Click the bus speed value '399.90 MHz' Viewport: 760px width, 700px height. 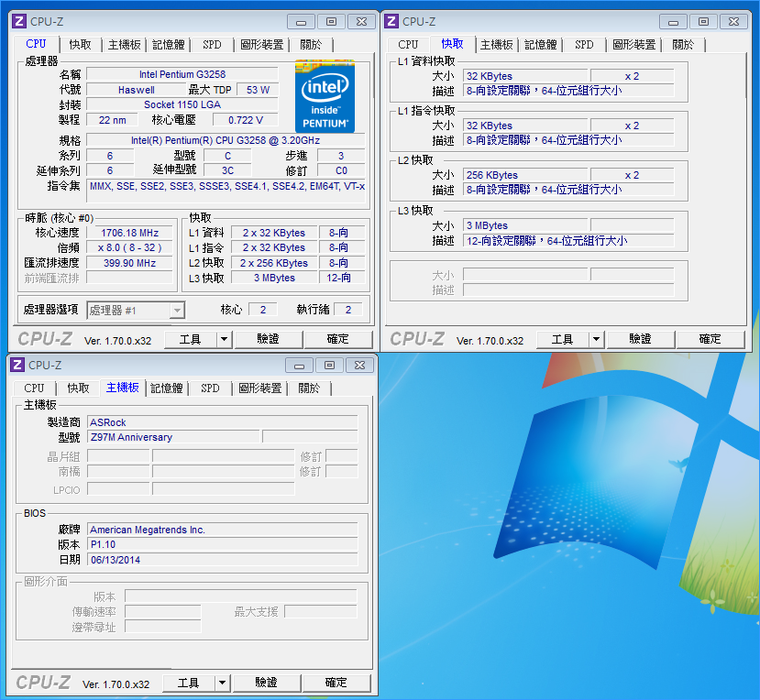(x=129, y=263)
